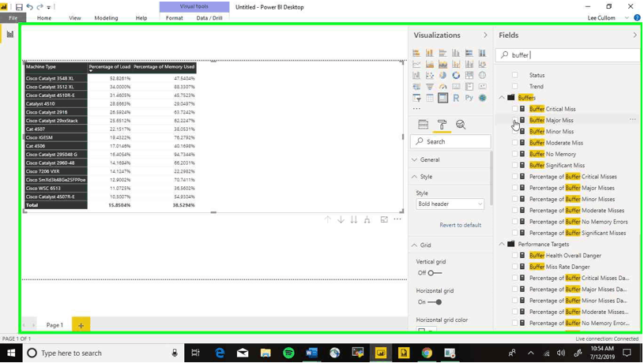This screenshot has height=363, width=644.
Task: Save the report with the disk icon
Action: [x=19, y=7]
